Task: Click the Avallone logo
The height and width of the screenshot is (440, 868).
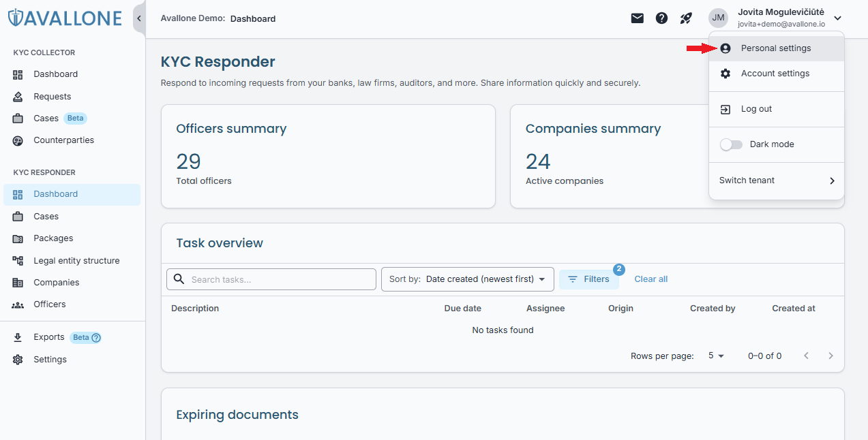Action: [x=65, y=18]
